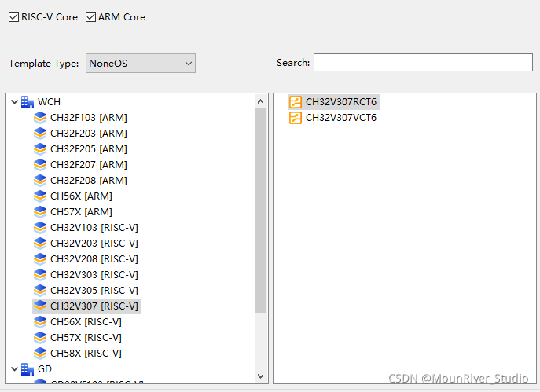Screen dimensions: 540x392
Task: Click the CH32V203 [RISC-V] series icon
Action: [40, 244]
